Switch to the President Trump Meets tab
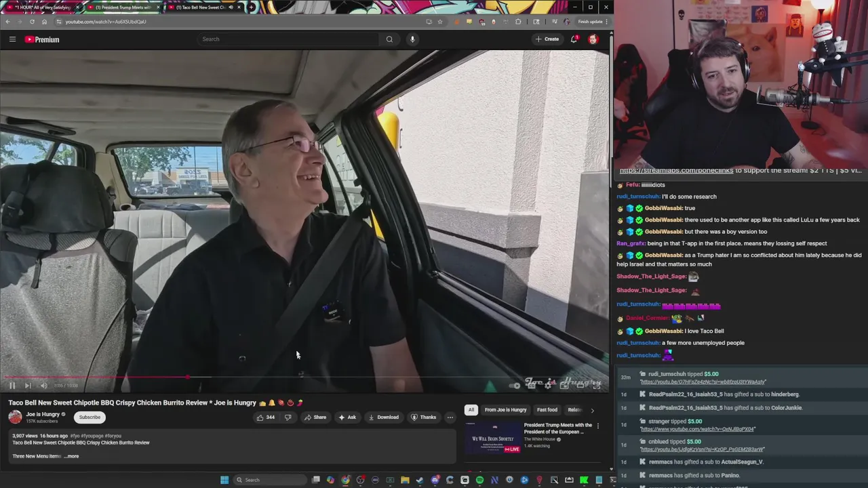The image size is (868, 488). [x=123, y=7]
